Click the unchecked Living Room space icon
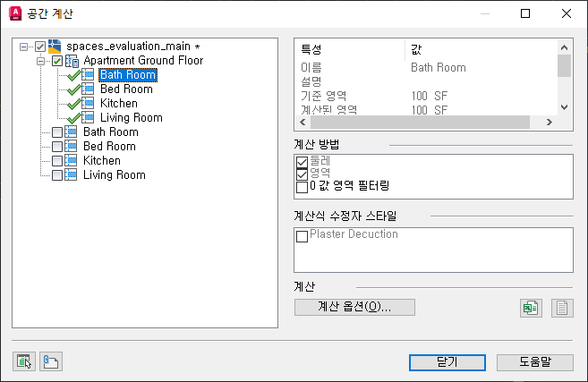This screenshot has width=588, height=382. coord(71,174)
